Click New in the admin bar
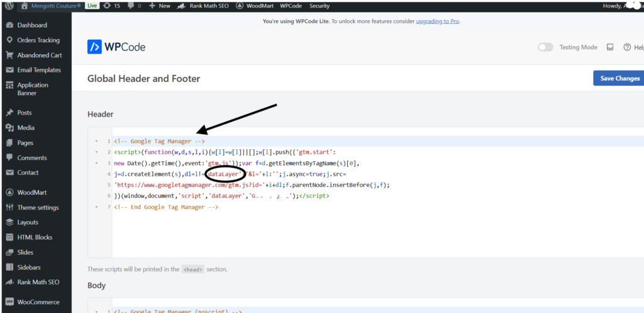 point(160,6)
